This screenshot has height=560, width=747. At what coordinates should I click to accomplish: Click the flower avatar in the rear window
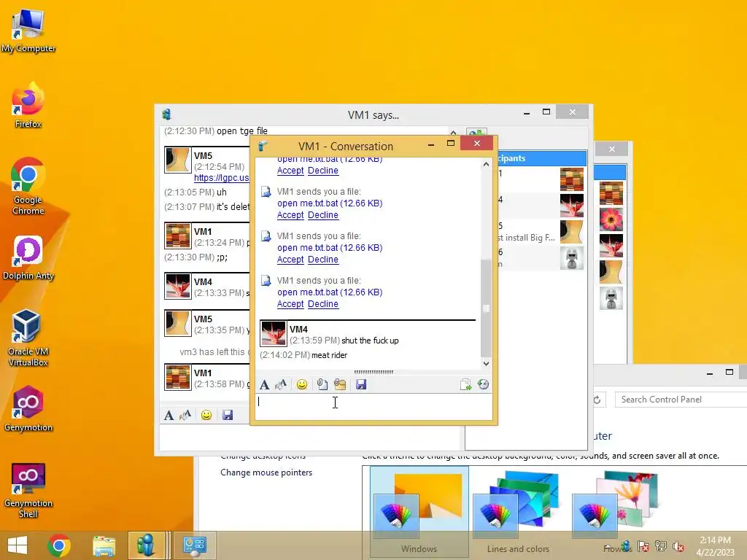point(611,219)
